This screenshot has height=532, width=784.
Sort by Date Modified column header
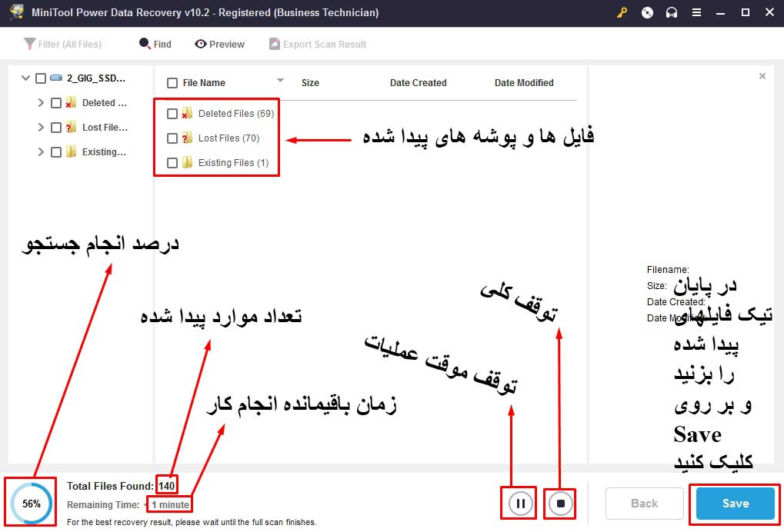[524, 83]
